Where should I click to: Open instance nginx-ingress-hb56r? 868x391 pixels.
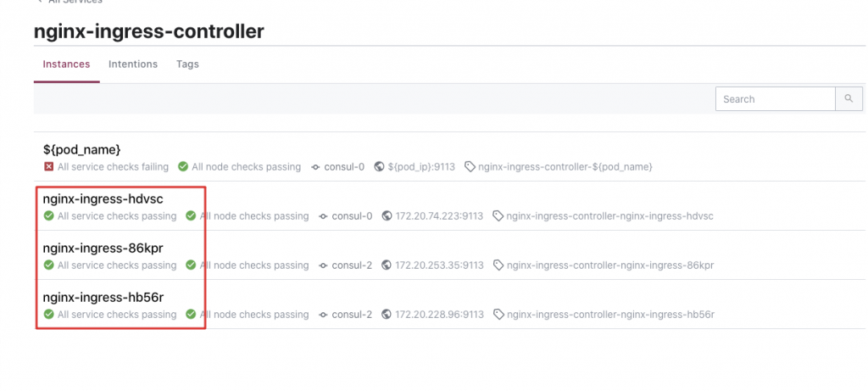[103, 298]
